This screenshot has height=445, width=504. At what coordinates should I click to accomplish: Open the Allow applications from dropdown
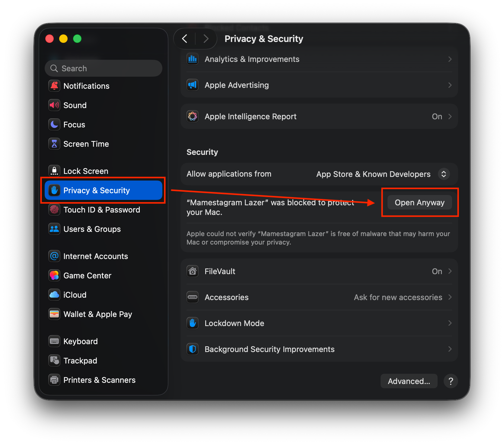(x=444, y=174)
